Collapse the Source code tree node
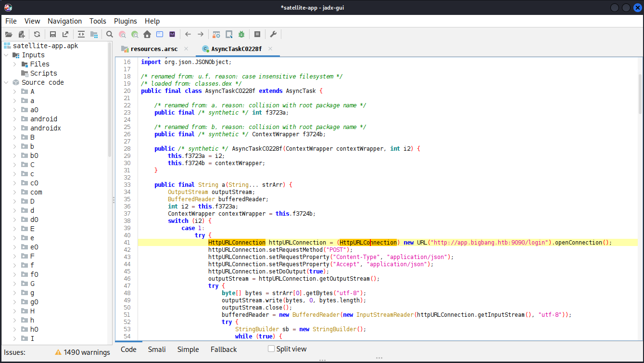 tap(6, 82)
